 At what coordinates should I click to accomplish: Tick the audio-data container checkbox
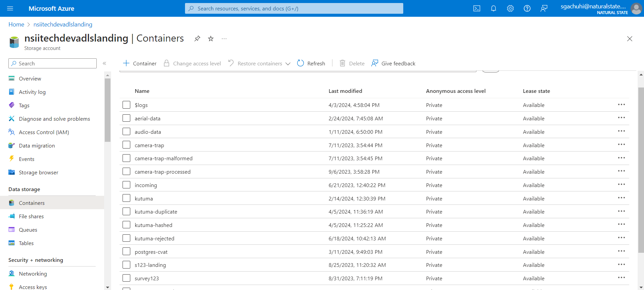tap(126, 131)
